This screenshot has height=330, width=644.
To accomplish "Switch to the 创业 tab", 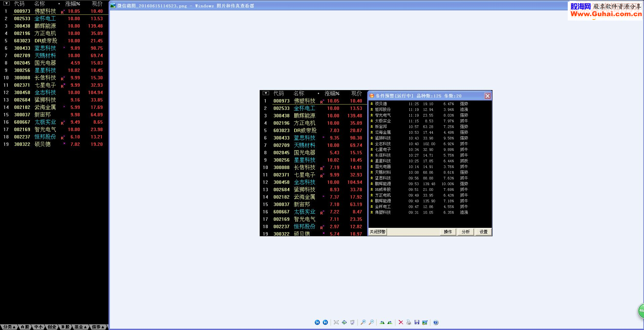I will click(x=52, y=327).
